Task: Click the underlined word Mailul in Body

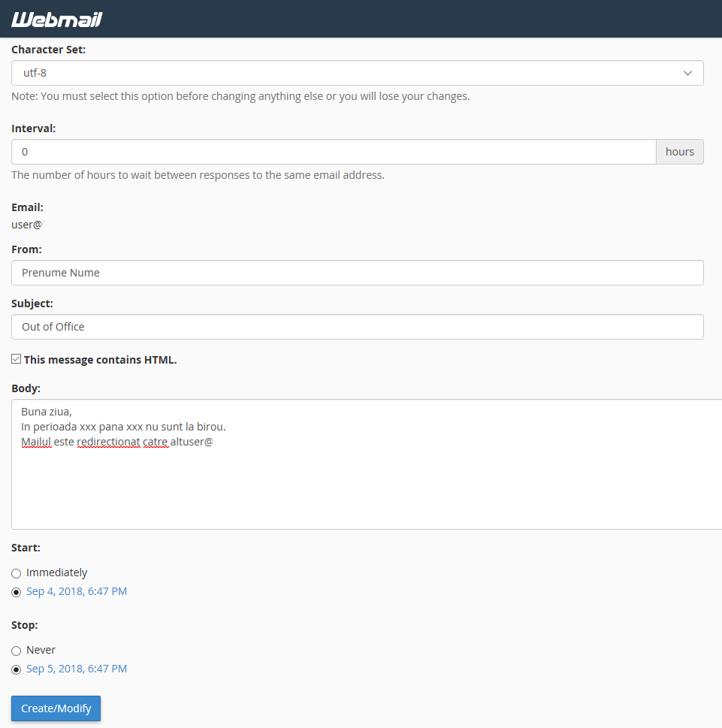Action: pyautogui.click(x=36, y=442)
